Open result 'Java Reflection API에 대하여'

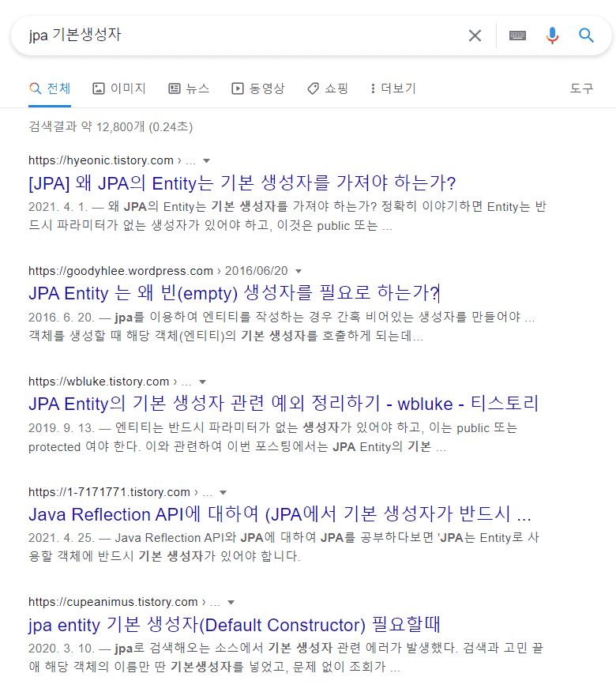(280, 514)
